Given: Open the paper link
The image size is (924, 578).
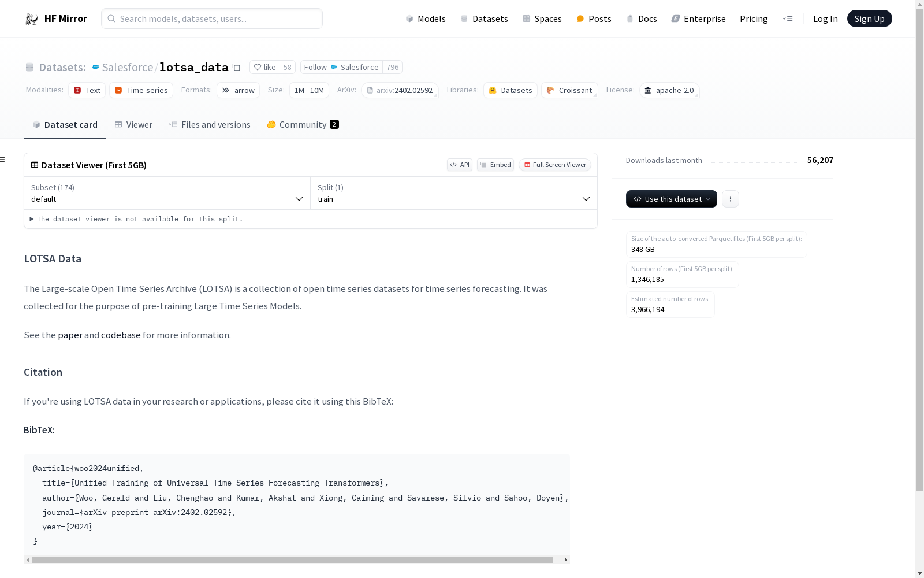Looking at the screenshot, I should coord(70,335).
